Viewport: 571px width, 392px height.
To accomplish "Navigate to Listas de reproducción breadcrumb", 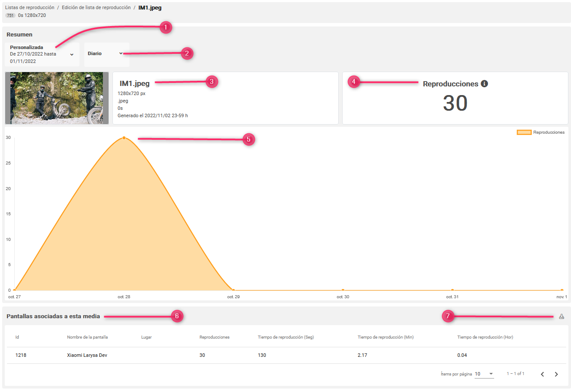I will (30, 8).
